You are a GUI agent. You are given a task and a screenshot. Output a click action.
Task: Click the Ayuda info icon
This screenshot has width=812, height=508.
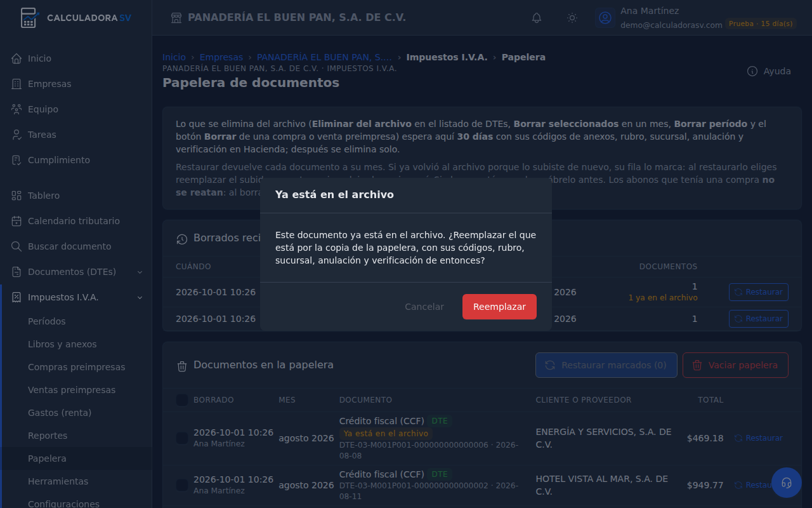(752, 71)
